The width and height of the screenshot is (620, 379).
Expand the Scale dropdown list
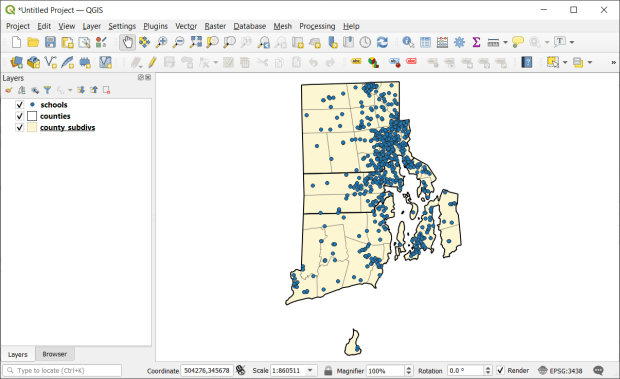(x=310, y=370)
